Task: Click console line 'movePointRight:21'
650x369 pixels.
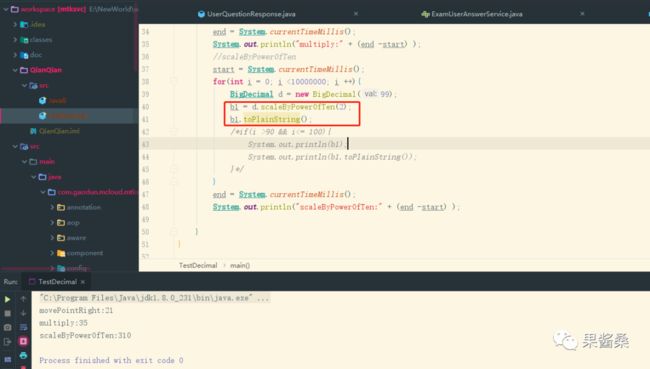Action: coord(76,311)
